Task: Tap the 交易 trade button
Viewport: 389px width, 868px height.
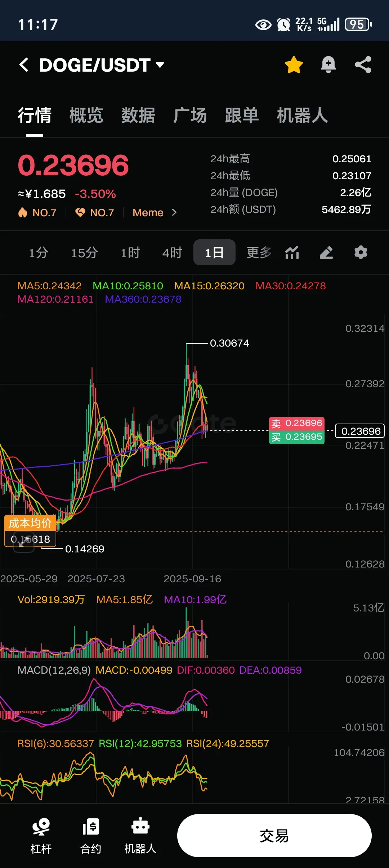Action: point(274,836)
